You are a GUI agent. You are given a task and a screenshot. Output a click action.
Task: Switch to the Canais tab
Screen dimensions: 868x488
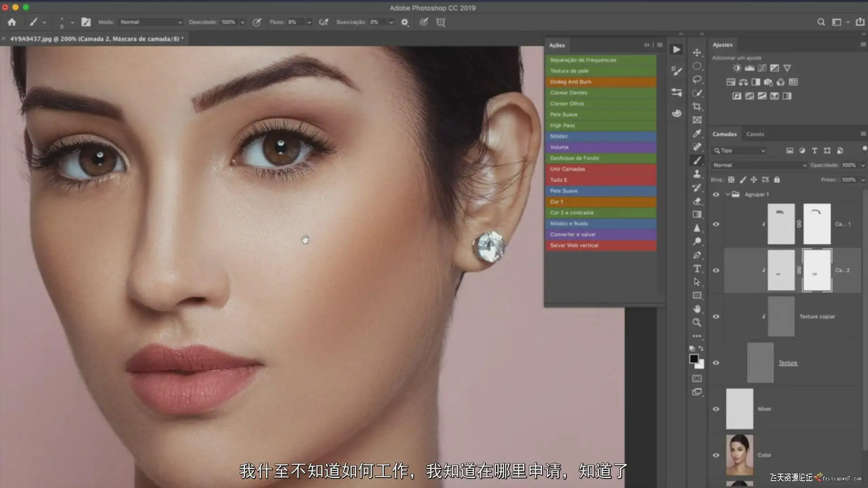point(755,134)
